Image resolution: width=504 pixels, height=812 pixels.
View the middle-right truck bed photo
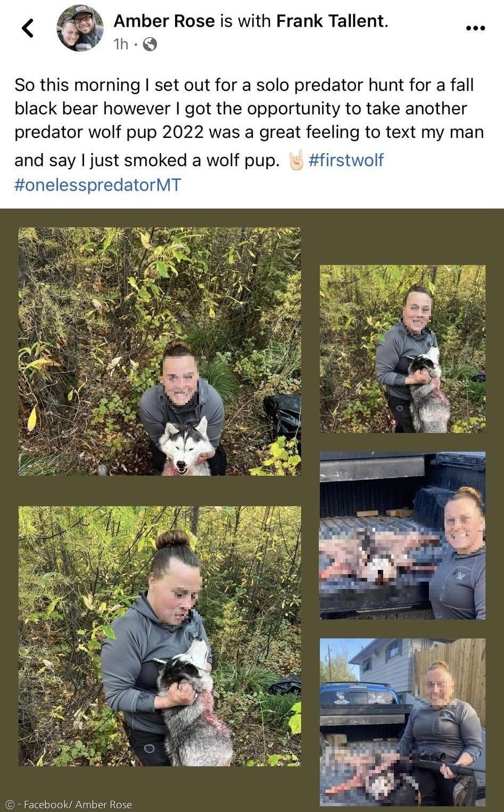402,535
